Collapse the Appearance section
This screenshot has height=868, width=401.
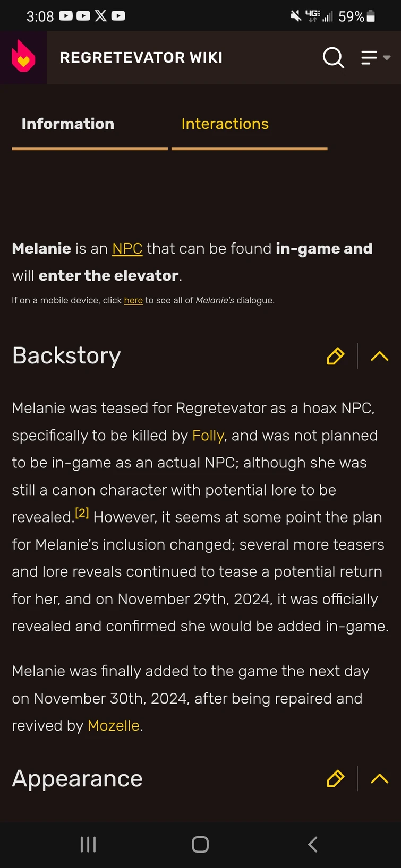(379, 778)
